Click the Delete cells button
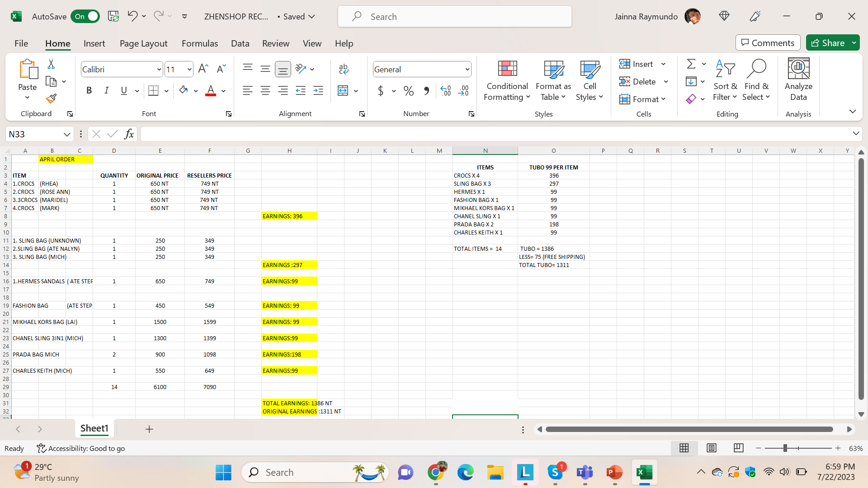Image resolution: width=868 pixels, height=488 pixels. click(637, 81)
